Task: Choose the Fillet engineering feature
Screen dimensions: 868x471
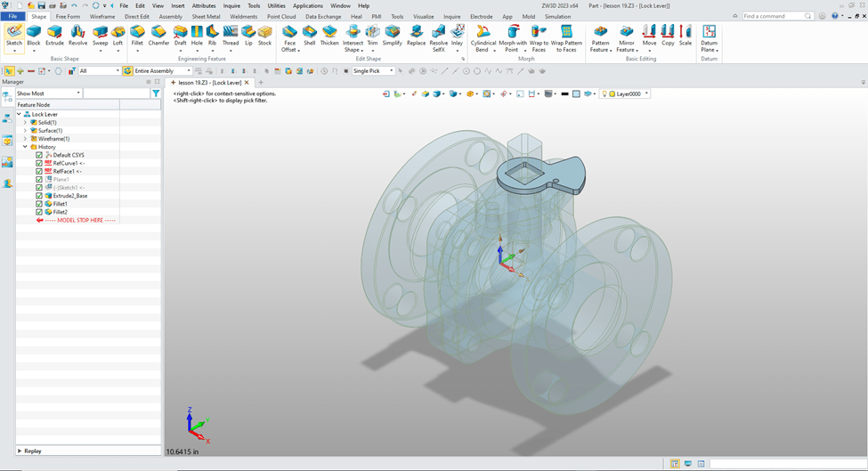Action: [x=137, y=34]
